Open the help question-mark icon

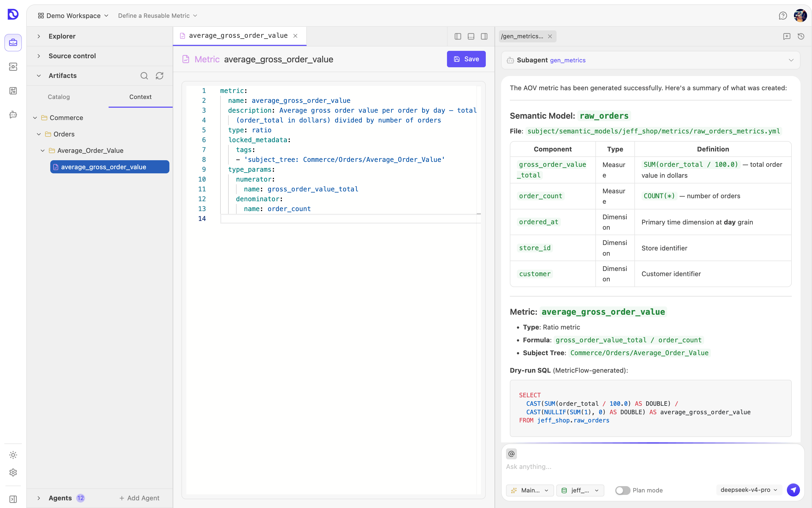click(783, 16)
